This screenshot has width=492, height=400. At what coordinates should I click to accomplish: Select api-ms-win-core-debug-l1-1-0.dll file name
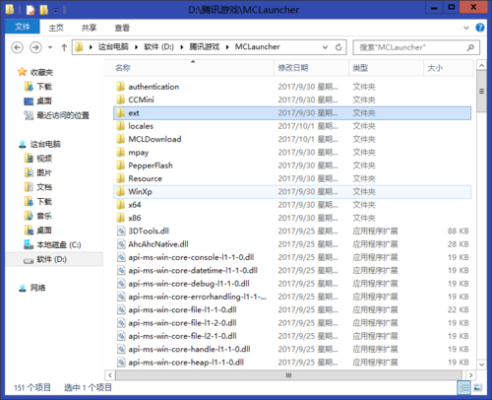[189, 284]
